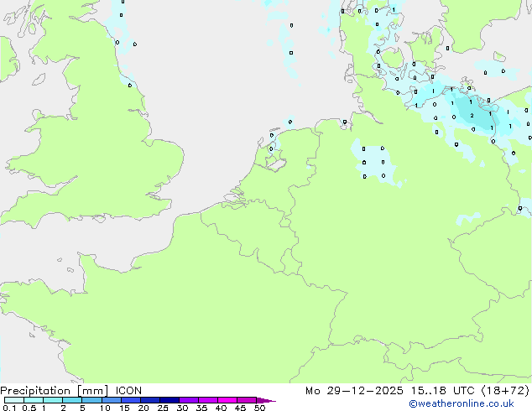This screenshot has height=411, width=532.
Task: Click the 'ICON' model name label
Action: (x=128, y=391)
